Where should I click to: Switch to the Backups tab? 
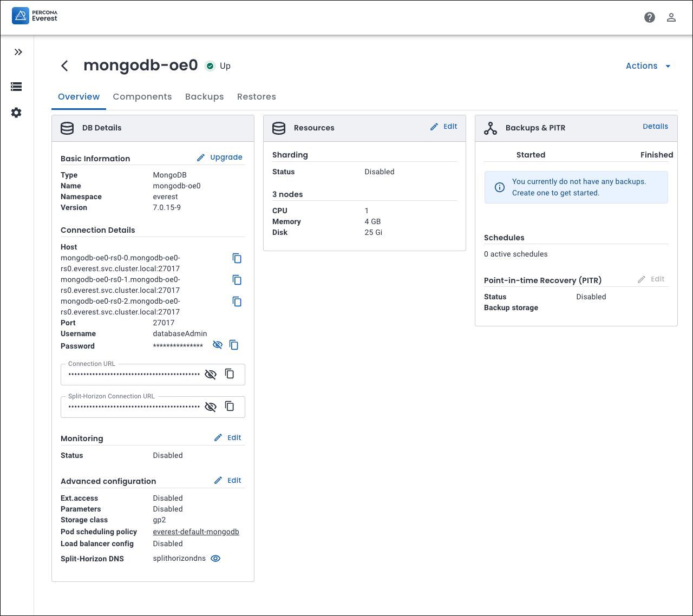pyautogui.click(x=204, y=97)
